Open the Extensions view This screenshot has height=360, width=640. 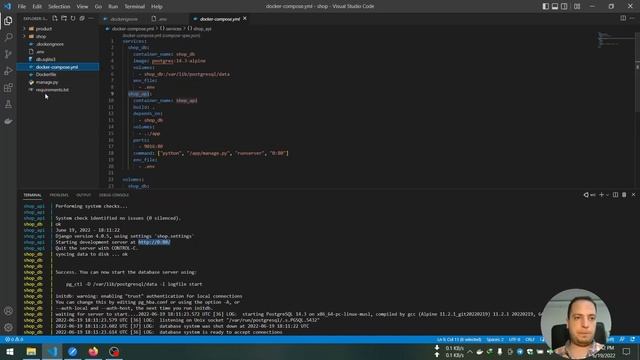[8, 87]
